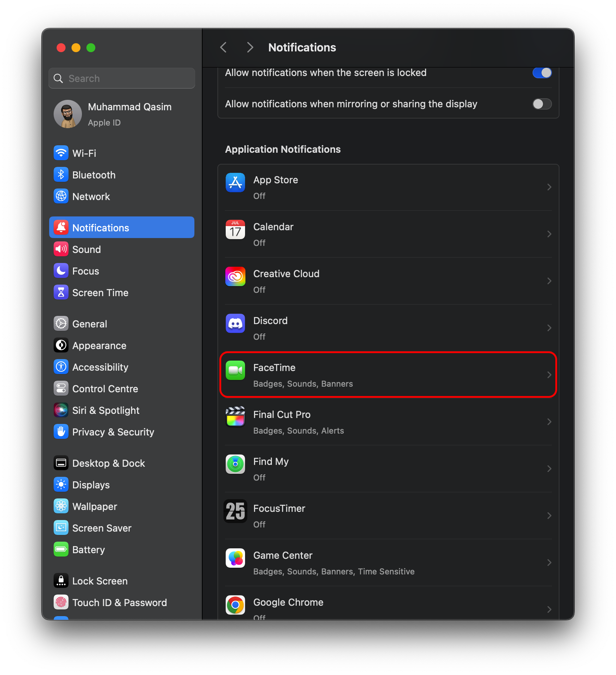Image resolution: width=616 pixels, height=675 pixels.
Task: Click the Find My icon
Action: pos(235,464)
